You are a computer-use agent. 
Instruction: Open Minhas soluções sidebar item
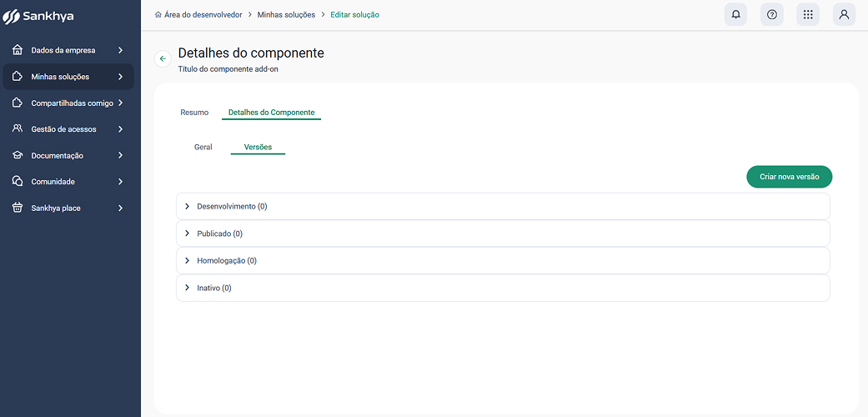point(68,77)
